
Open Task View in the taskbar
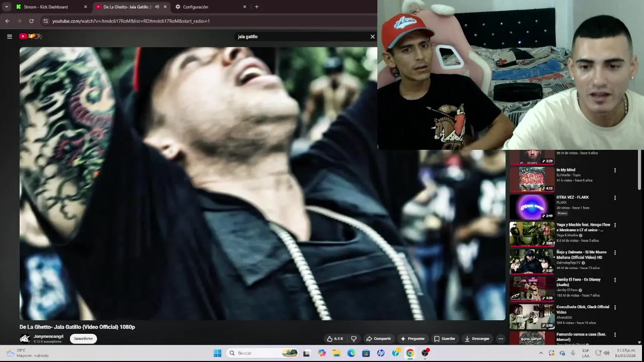306,353
